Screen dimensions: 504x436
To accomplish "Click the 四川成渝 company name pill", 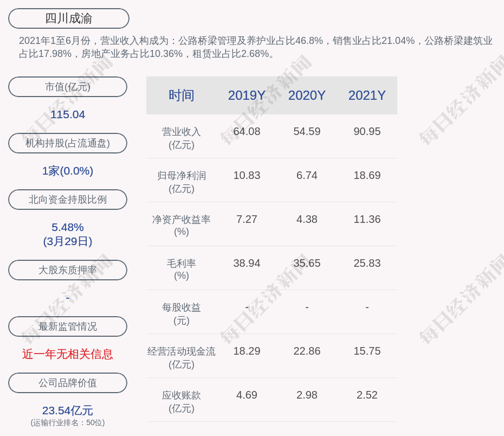I will 69,18.
